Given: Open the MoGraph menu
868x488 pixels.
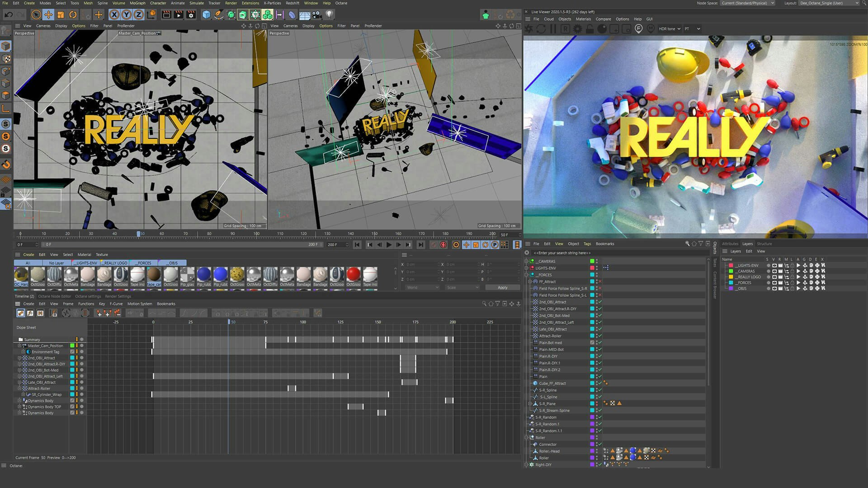Looking at the screenshot, I should click(137, 3).
